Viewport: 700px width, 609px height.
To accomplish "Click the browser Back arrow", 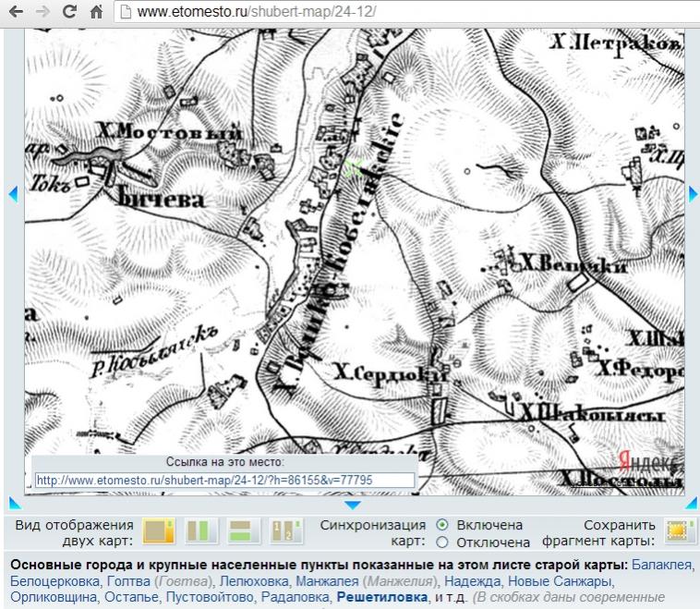I will (x=16, y=14).
